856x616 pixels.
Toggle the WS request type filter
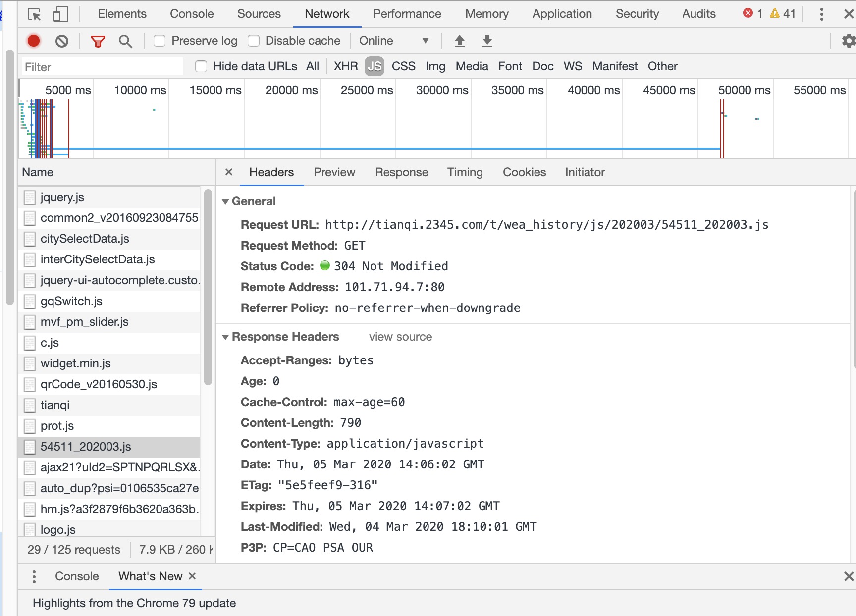point(573,66)
